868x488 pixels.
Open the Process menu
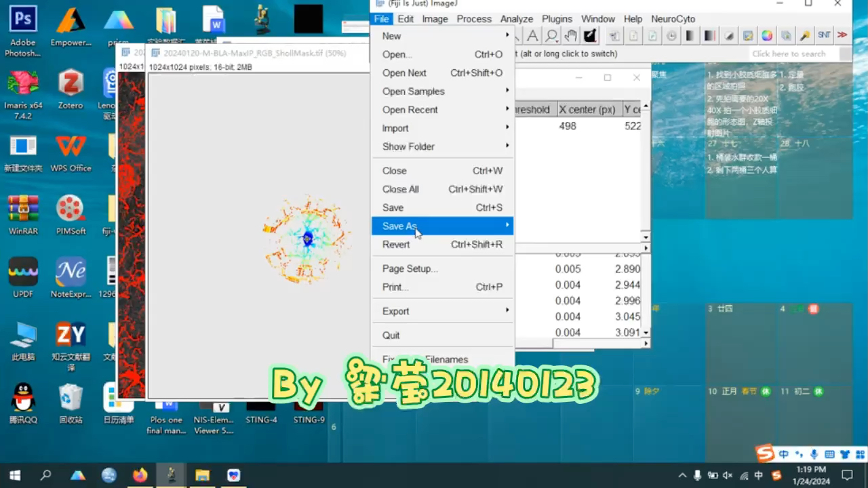[474, 19]
